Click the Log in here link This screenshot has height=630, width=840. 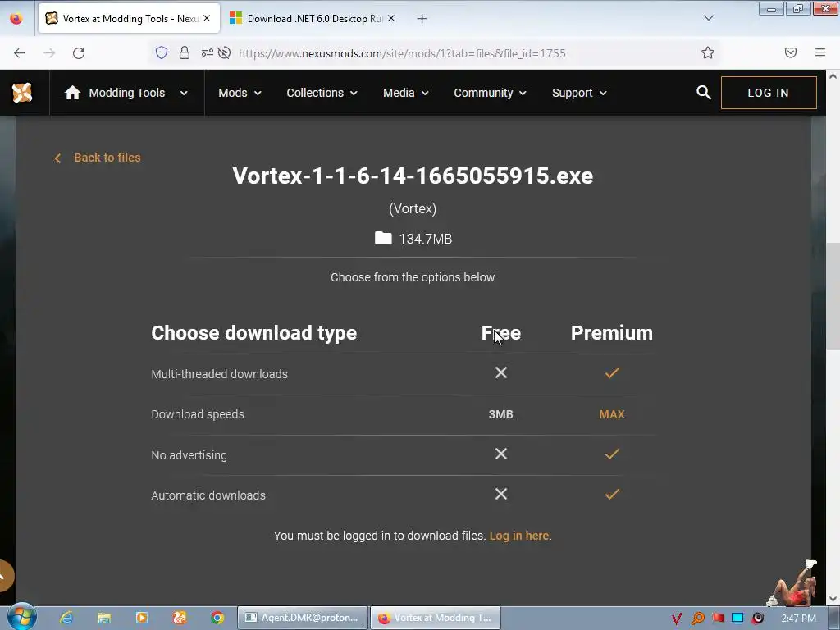coord(520,536)
